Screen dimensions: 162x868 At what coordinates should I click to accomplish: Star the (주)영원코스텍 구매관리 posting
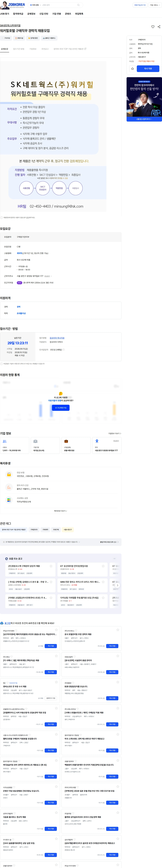pyautogui.click(x=51, y=566)
